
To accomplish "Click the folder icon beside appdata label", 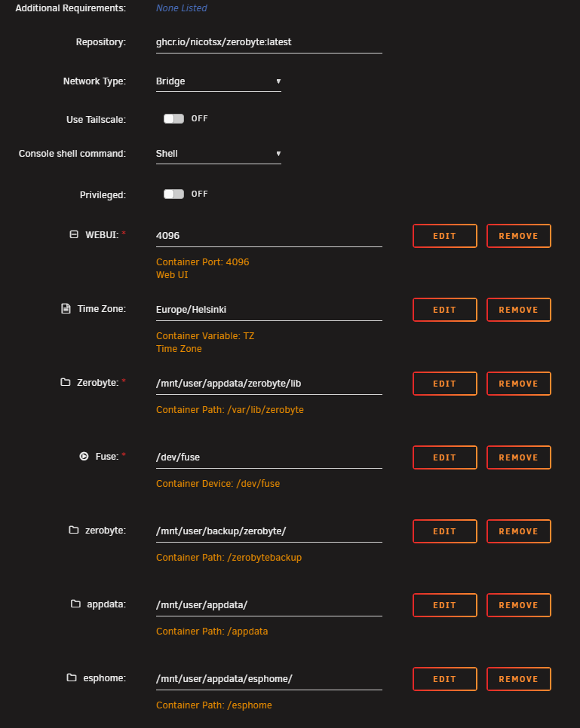I will click(x=75, y=604).
